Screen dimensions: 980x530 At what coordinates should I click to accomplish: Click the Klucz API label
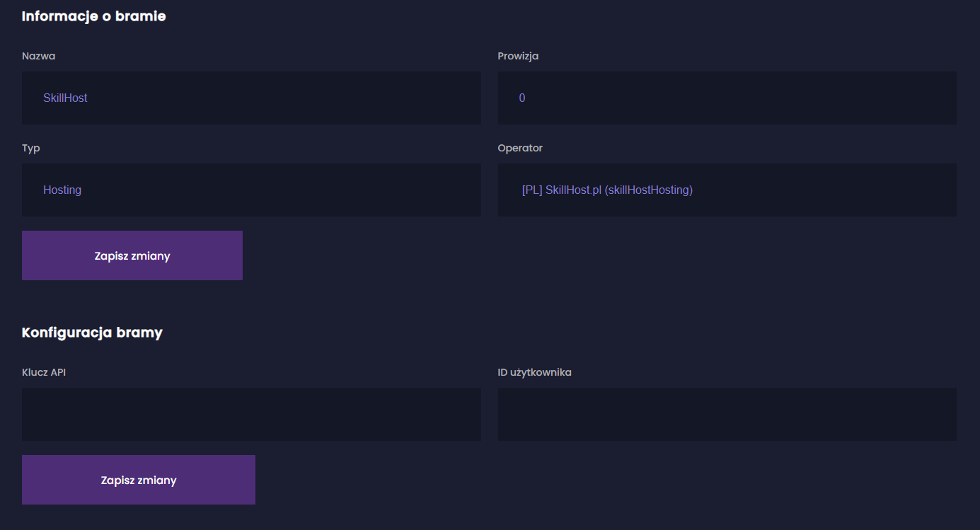[x=44, y=372]
